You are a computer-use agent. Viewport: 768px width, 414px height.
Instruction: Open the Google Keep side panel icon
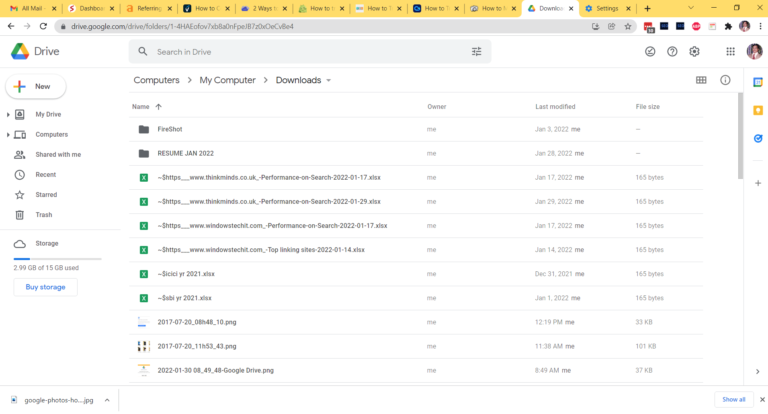[x=758, y=110]
